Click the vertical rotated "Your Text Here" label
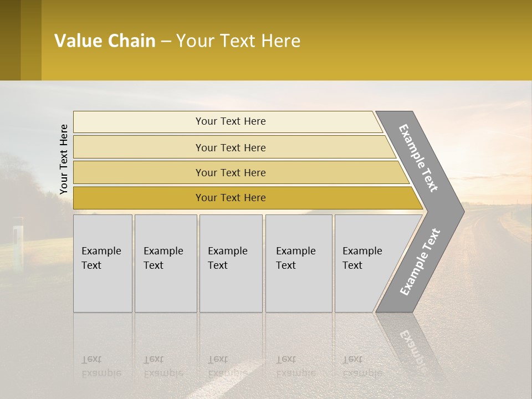This screenshot has width=532, height=399. (x=64, y=159)
